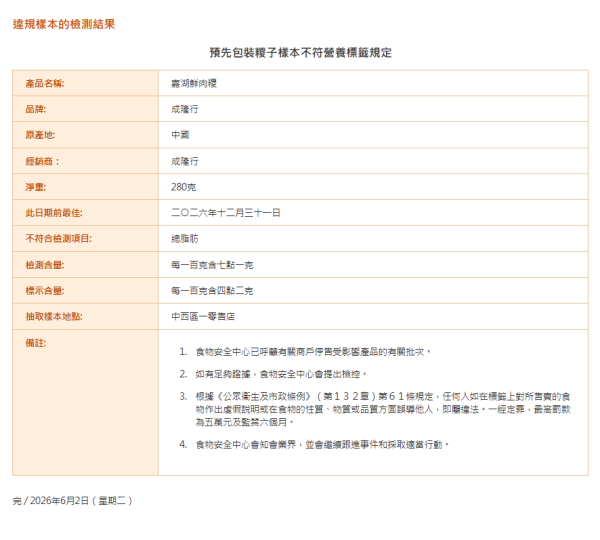Click the 經銷商 row label
This screenshot has width=600, height=540.
[42, 161]
